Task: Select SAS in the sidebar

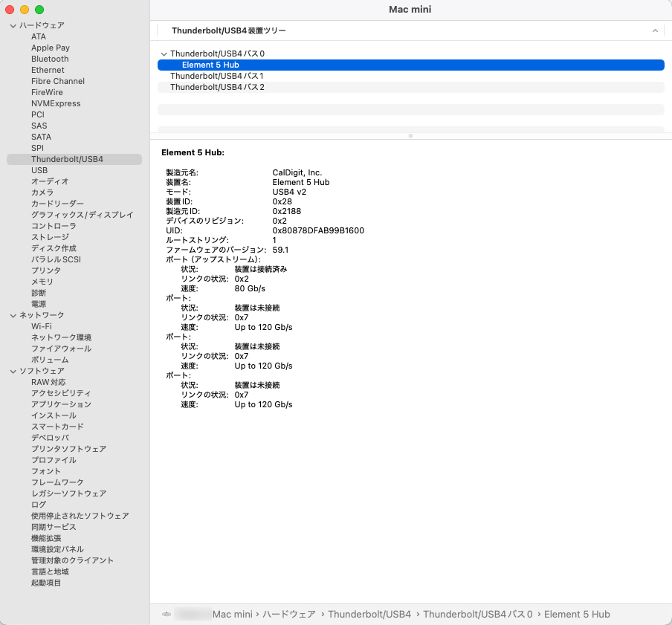Action: (39, 126)
